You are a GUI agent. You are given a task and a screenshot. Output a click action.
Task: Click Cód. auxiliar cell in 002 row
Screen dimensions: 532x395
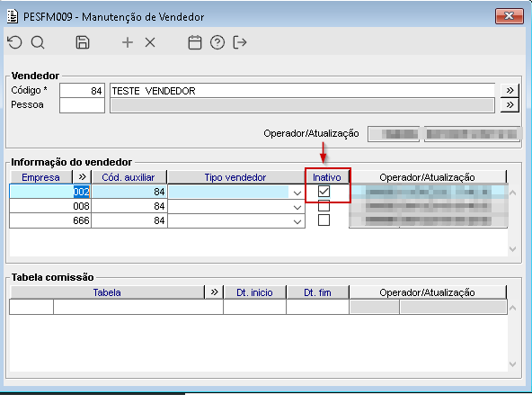tap(129, 192)
